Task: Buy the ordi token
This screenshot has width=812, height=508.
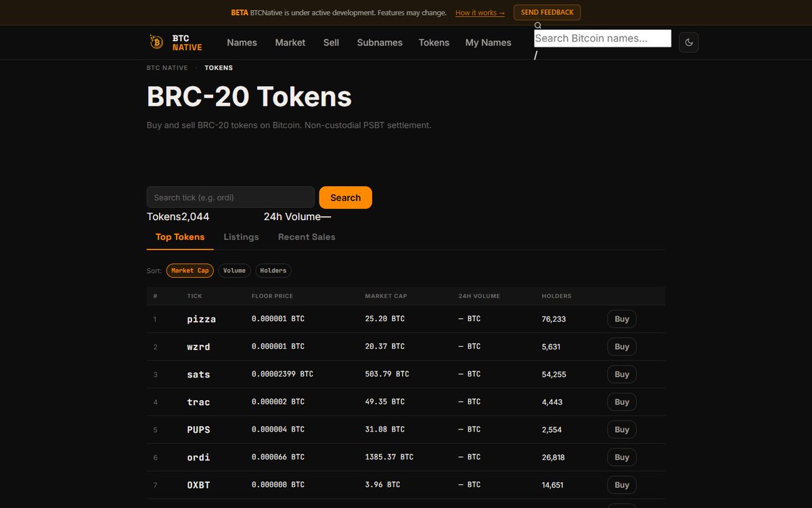Action: [x=622, y=458]
